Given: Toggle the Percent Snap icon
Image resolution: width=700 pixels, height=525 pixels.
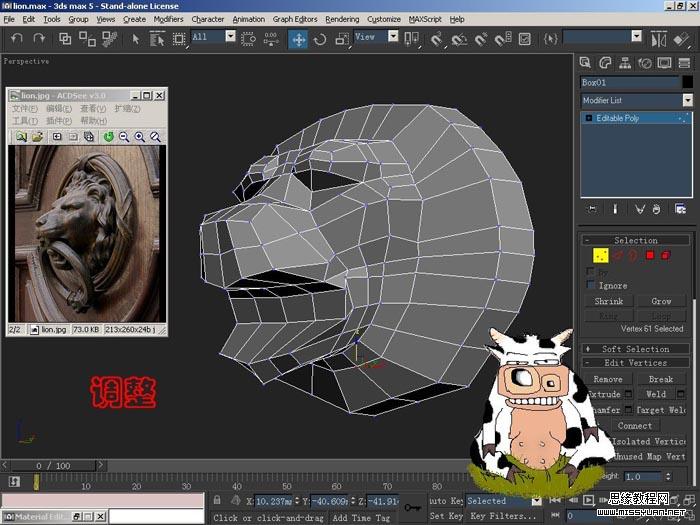Looking at the screenshot, I should click(480, 39).
